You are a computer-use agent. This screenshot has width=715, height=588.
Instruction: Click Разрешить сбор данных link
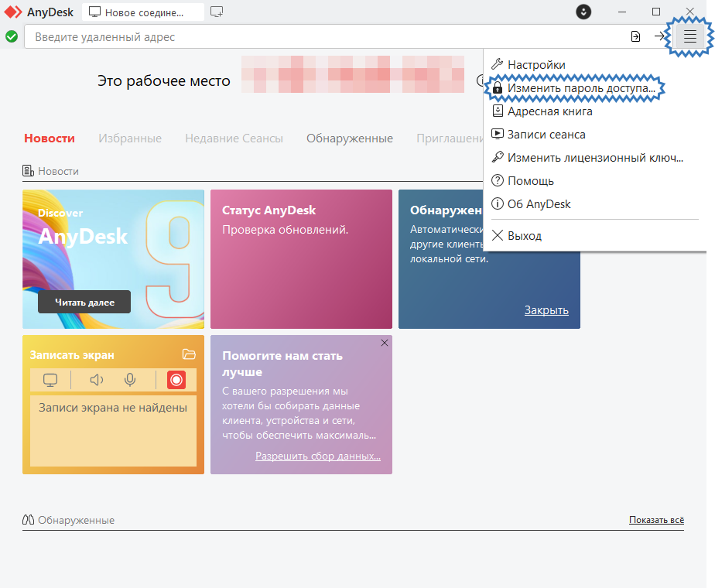pos(318,456)
